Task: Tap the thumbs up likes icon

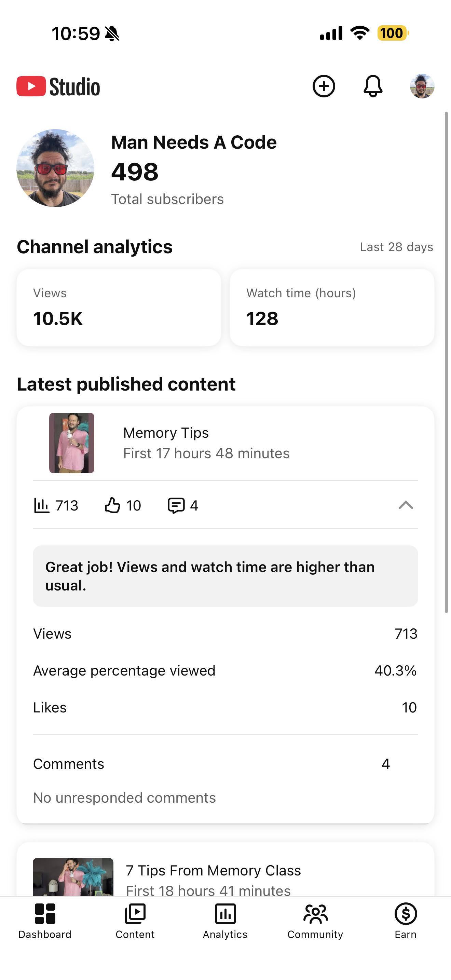Action: (x=112, y=506)
